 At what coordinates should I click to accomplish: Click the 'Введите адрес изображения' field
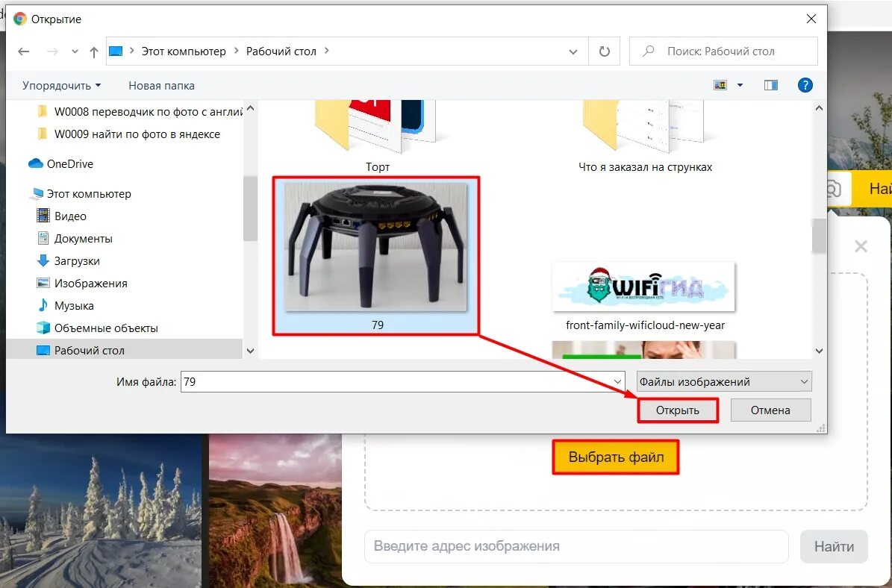click(x=576, y=546)
